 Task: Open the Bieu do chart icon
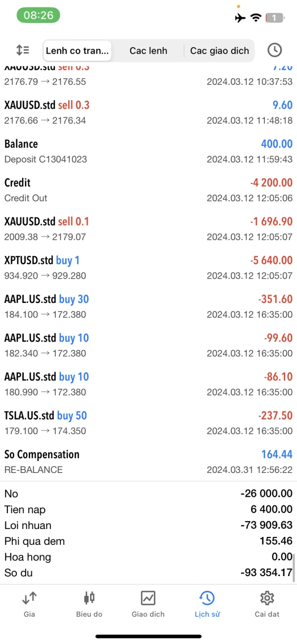(89, 604)
